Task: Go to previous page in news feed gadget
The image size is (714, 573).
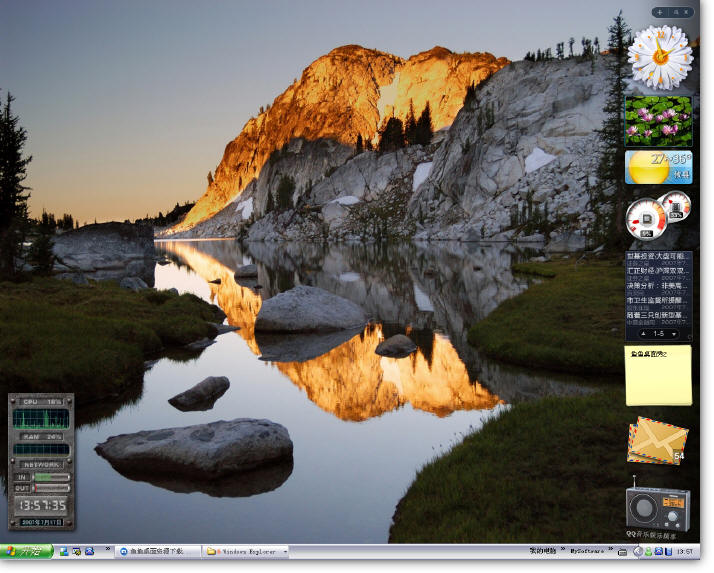Action: tap(642, 333)
